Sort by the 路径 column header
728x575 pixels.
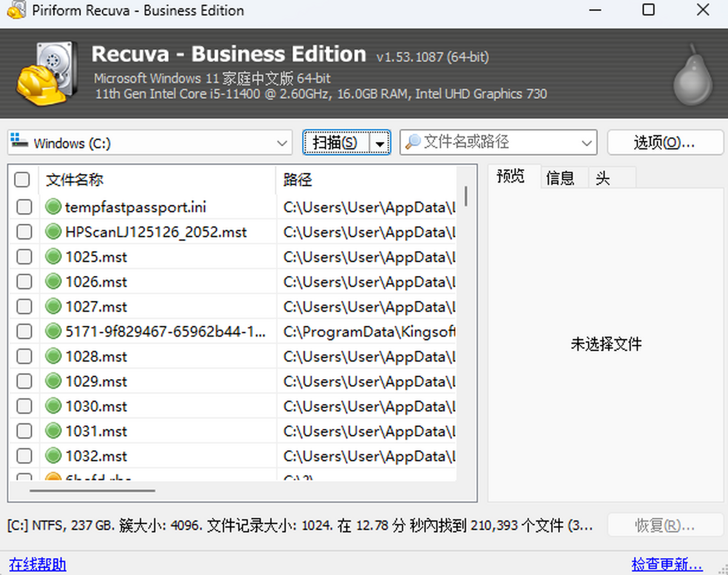point(367,180)
